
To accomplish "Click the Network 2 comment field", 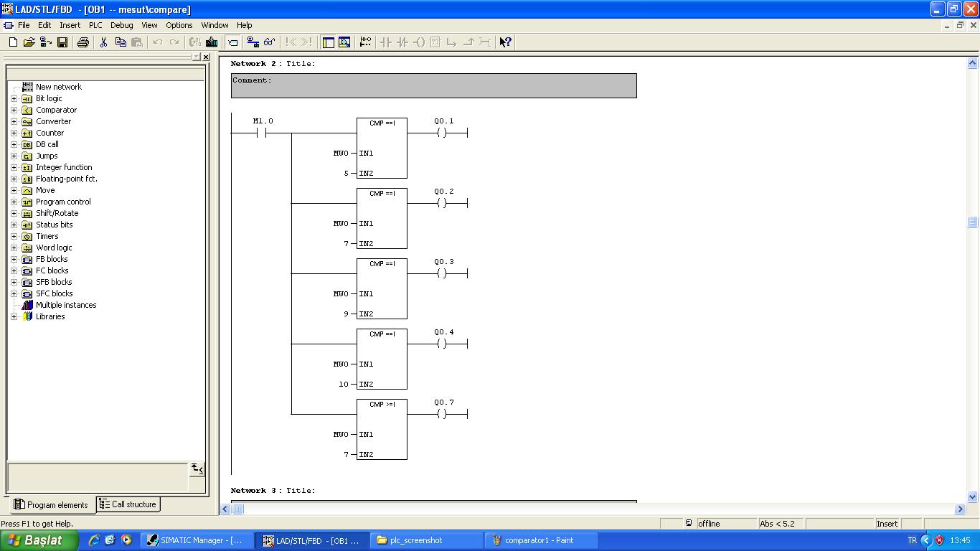I will (433, 85).
